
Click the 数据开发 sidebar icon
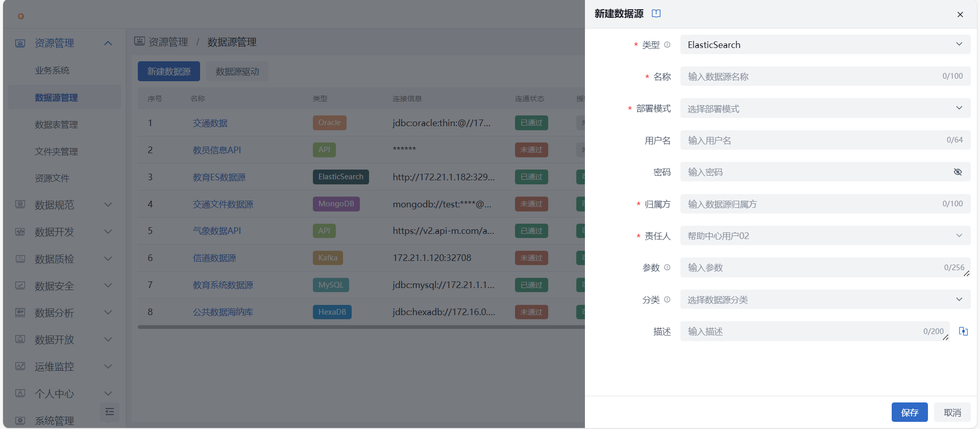[x=20, y=232]
